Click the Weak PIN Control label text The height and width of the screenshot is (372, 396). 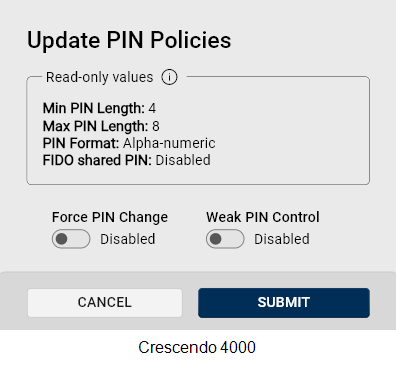pyautogui.click(x=263, y=217)
